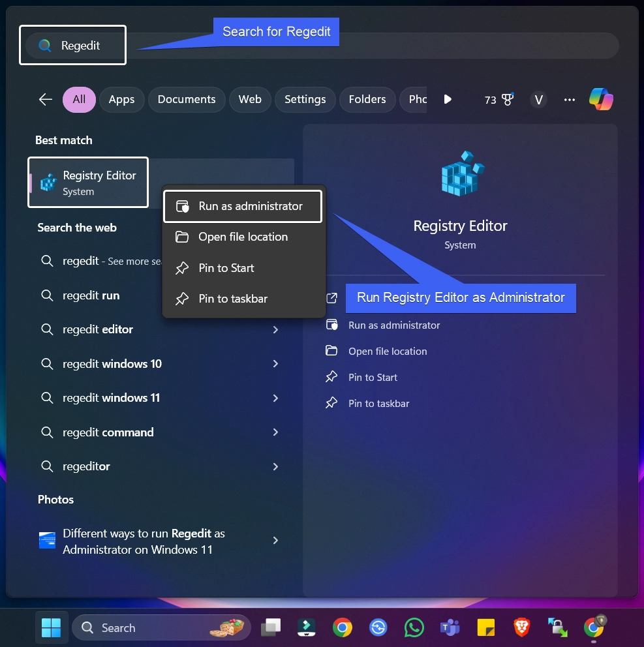Choose Pin to Start in context menu
Viewport: 644px width, 647px height.
pyautogui.click(x=243, y=268)
